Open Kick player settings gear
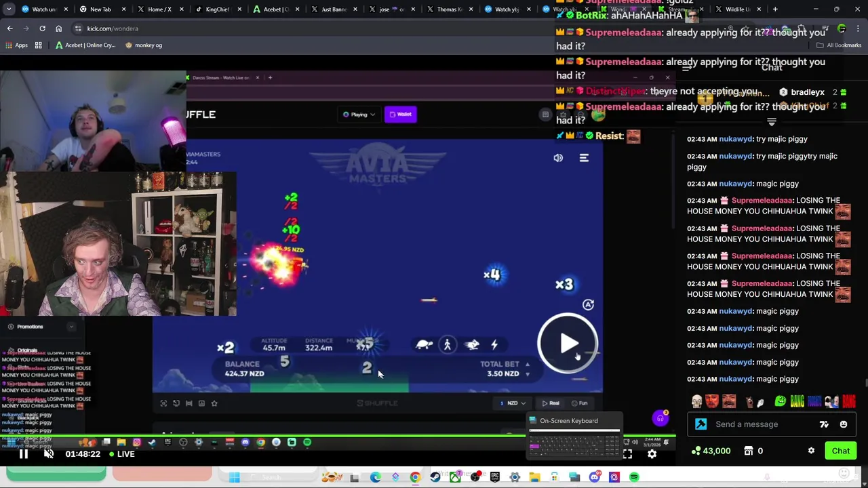 tap(652, 454)
